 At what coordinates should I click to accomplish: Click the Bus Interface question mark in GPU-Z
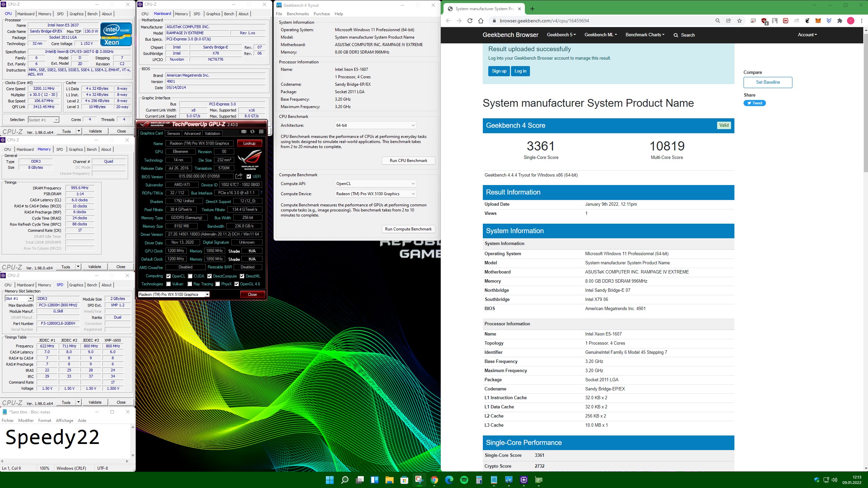(x=261, y=193)
